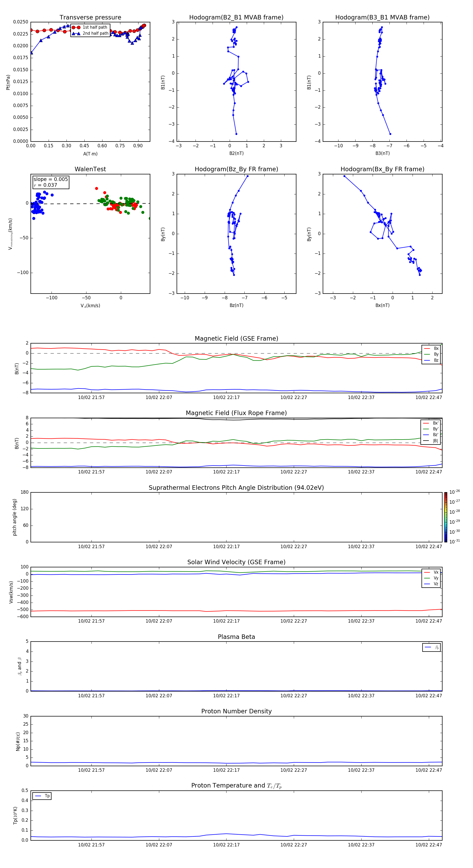Image resolution: width=473 pixels, height=868 pixels.
Task: Click the 'Plasma Beta' plot title
Action: click(236, 637)
